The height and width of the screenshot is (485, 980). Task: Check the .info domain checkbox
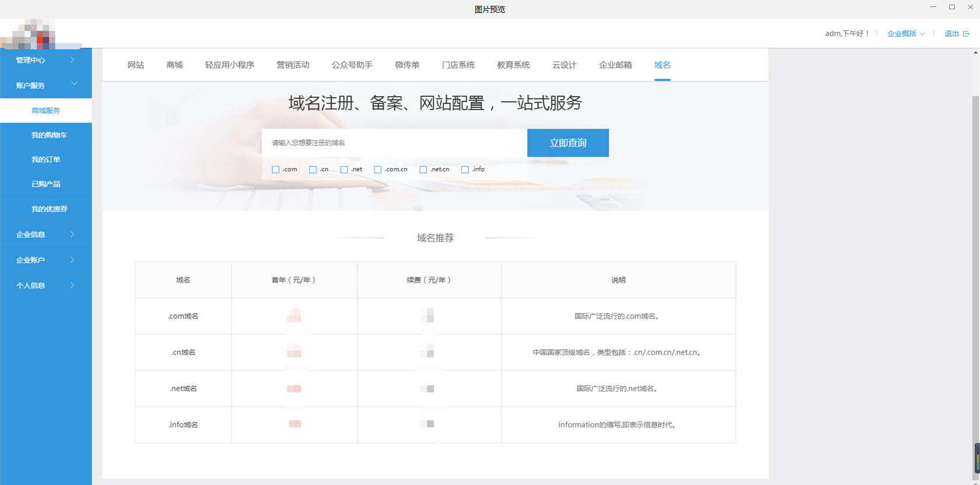(x=465, y=170)
